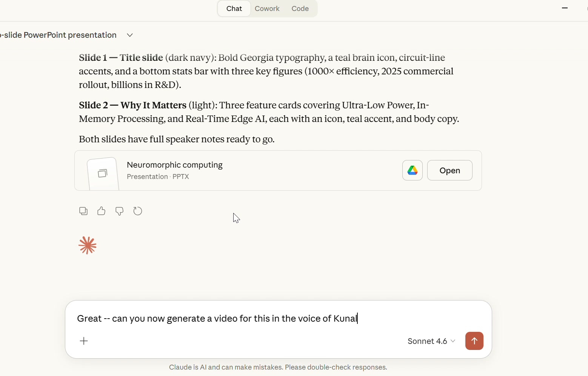Click the PPTX file thumbnail icon
This screenshot has width=588, height=376.
point(103,173)
